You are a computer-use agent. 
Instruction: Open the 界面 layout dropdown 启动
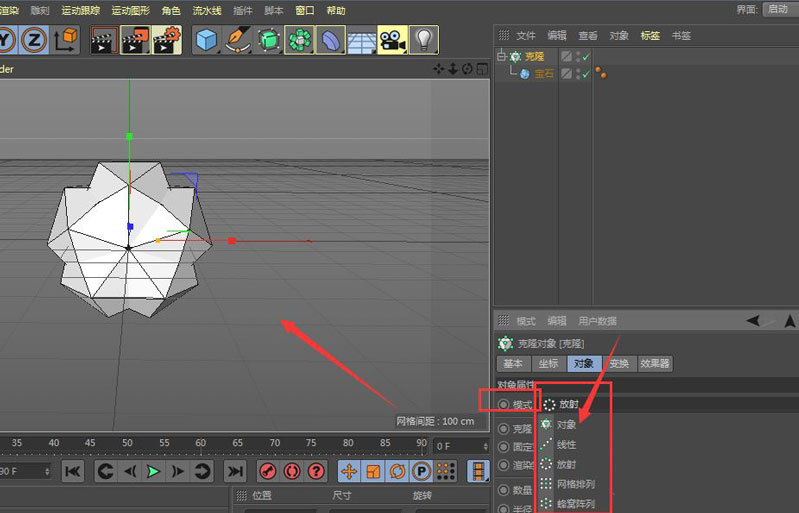[x=776, y=9]
